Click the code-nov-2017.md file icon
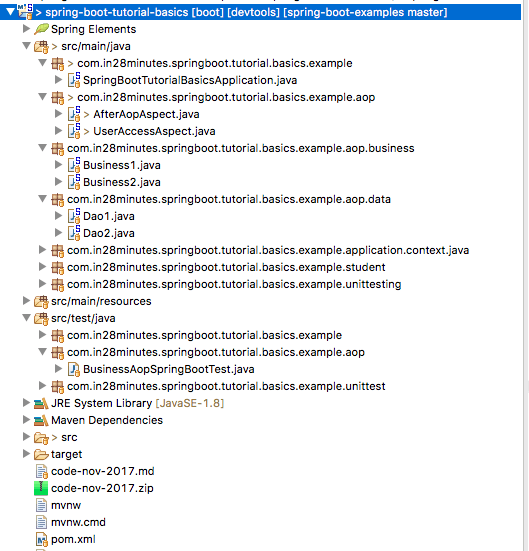The image size is (529, 551). (x=41, y=471)
